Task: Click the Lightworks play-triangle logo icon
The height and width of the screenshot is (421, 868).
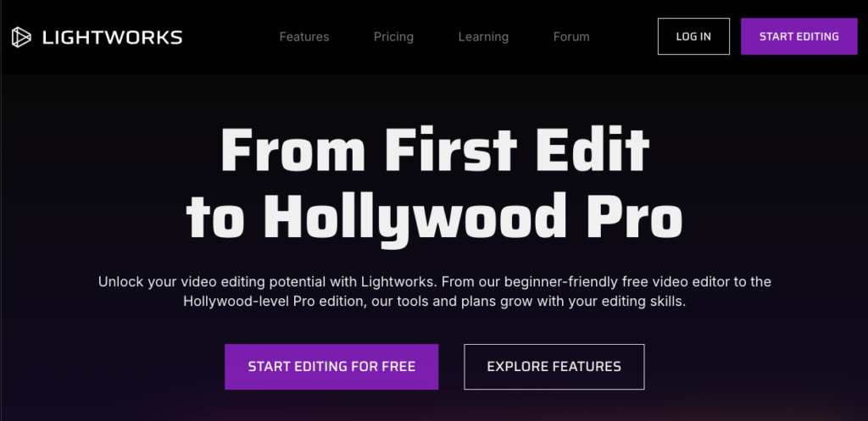Action: click(21, 37)
